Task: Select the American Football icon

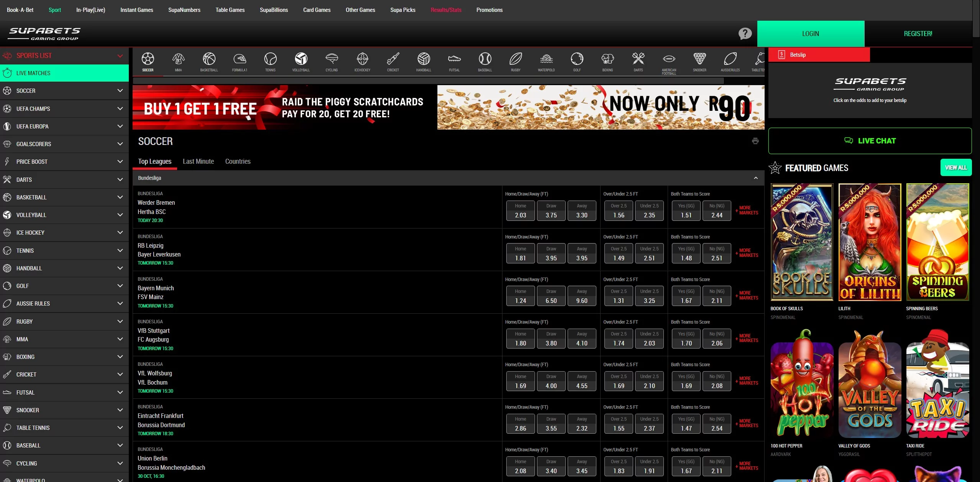Action: click(669, 59)
